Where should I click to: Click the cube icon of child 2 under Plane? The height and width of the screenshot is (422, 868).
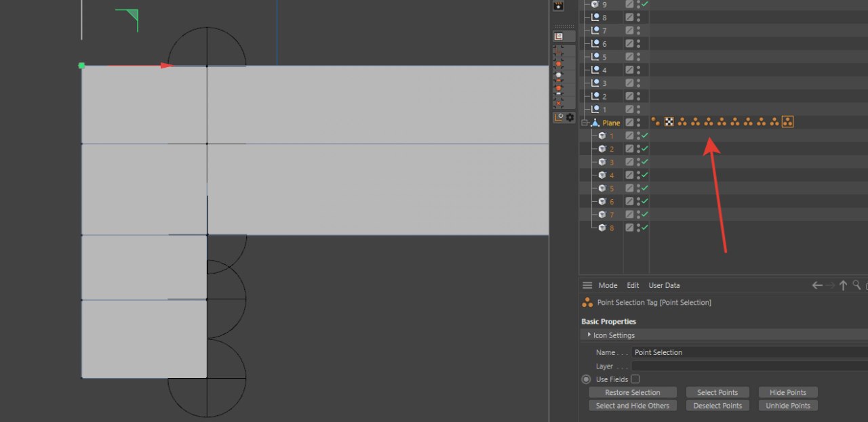click(602, 148)
